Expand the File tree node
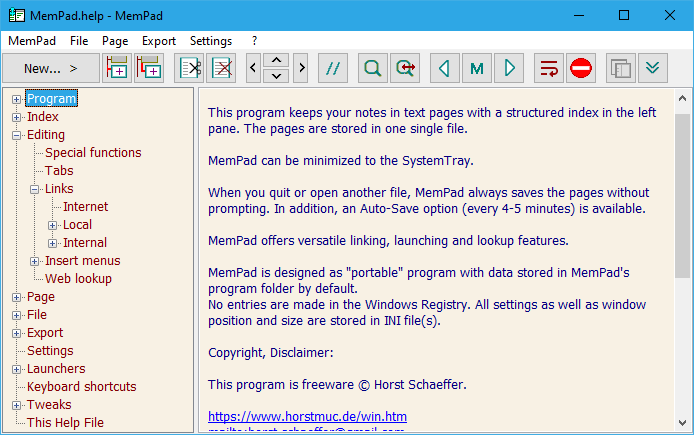This screenshot has height=435, width=694. (16, 316)
